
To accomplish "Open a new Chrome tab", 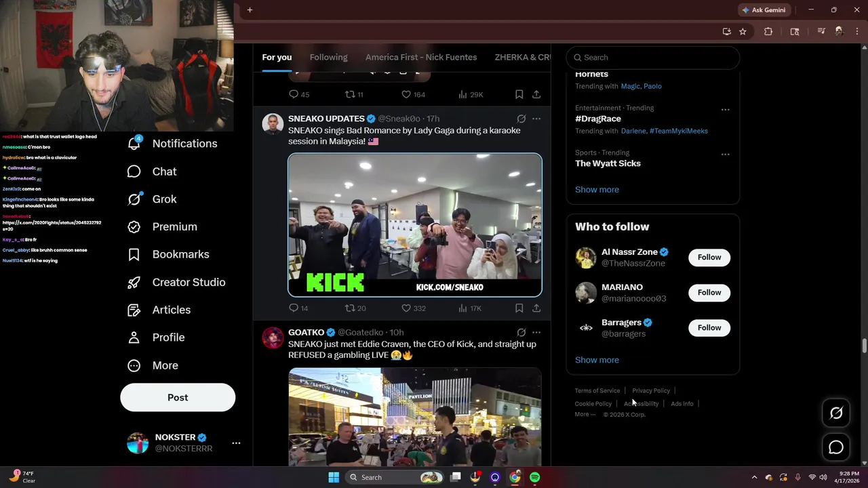I will click(x=250, y=9).
